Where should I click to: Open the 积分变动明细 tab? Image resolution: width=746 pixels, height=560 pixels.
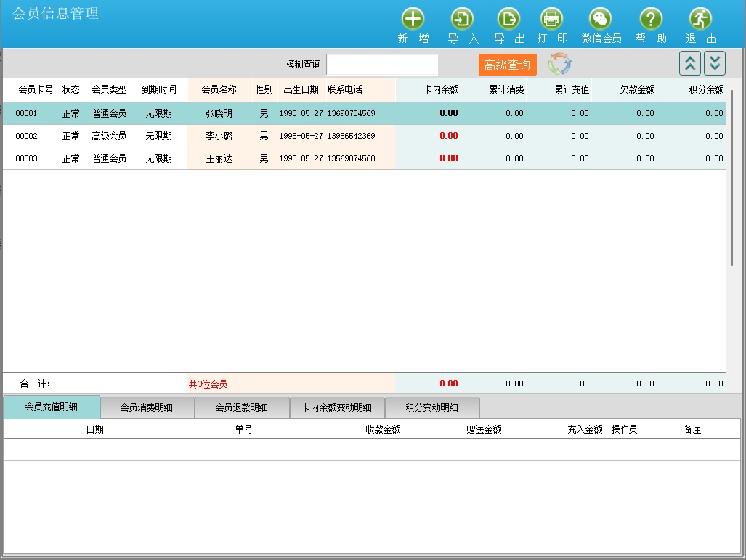(x=432, y=407)
